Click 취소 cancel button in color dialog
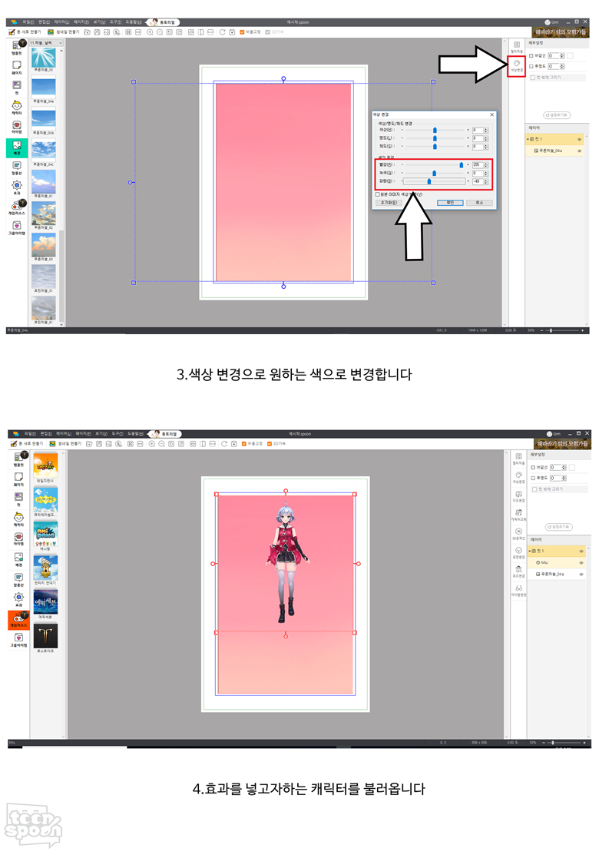Screen dimensions: 599x868 click(479, 203)
